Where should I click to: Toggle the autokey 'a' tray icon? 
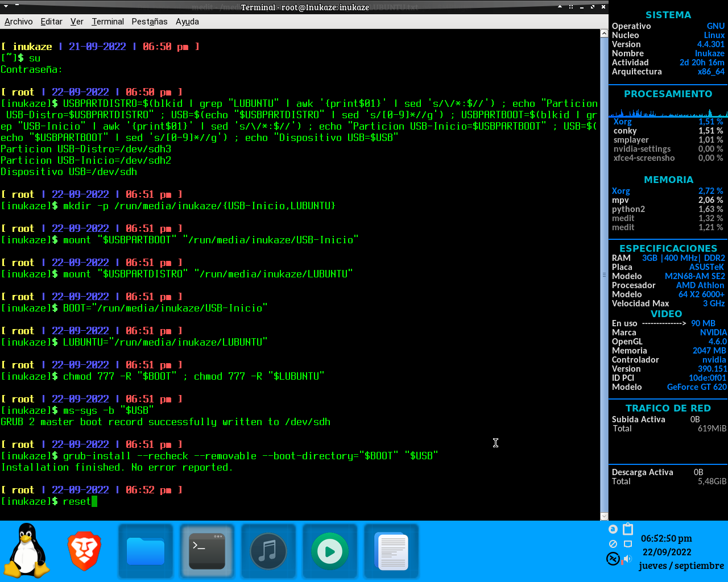point(613,529)
